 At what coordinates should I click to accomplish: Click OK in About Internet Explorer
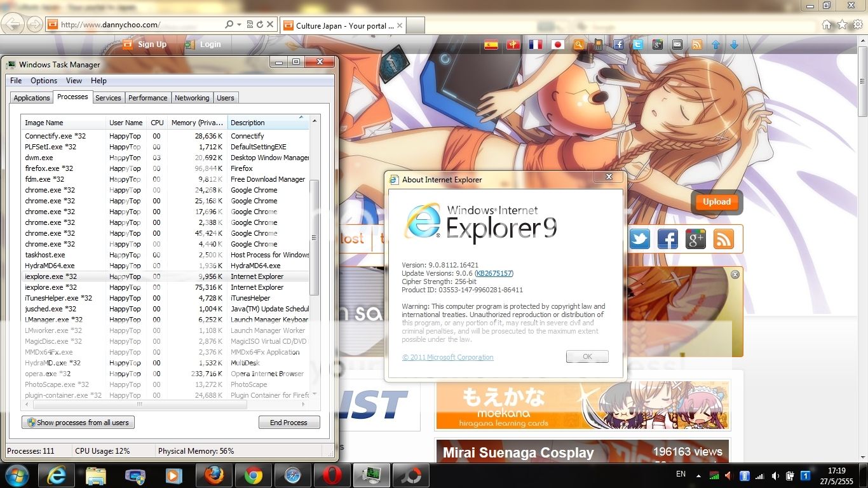[x=587, y=356]
